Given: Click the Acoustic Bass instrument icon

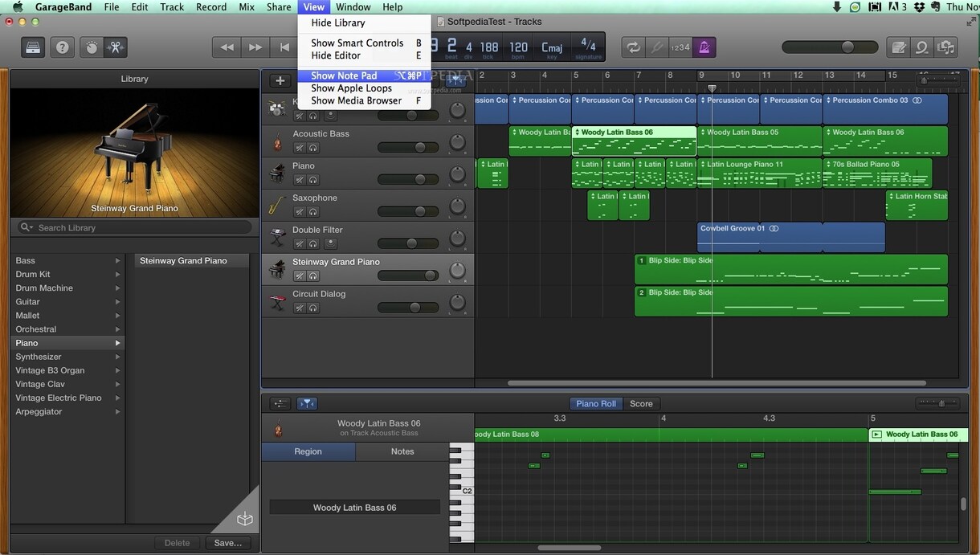Looking at the screenshot, I should pyautogui.click(x=277, y=142).
